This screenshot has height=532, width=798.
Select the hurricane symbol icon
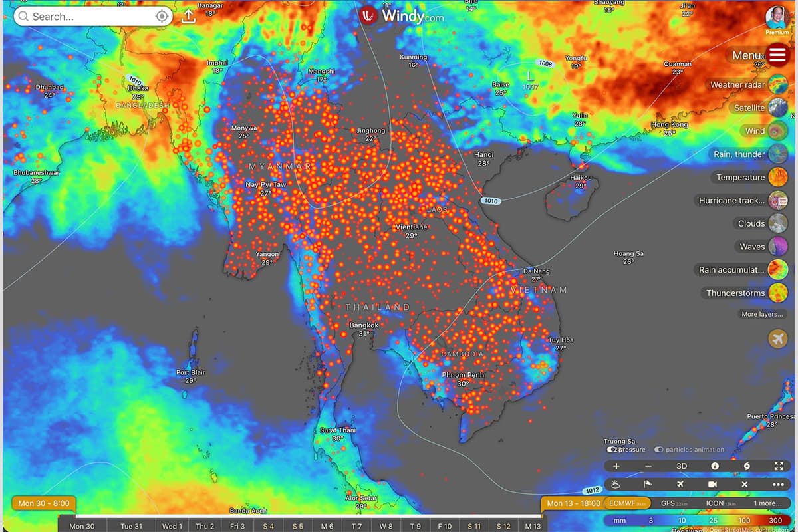pos(748,466)
